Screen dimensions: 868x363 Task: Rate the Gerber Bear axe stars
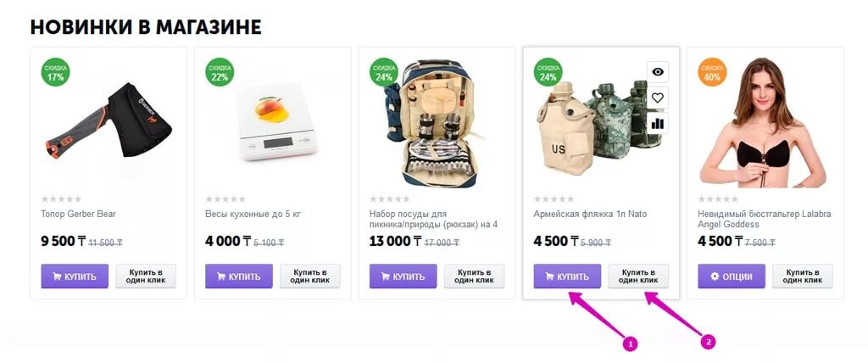(61, 199)
